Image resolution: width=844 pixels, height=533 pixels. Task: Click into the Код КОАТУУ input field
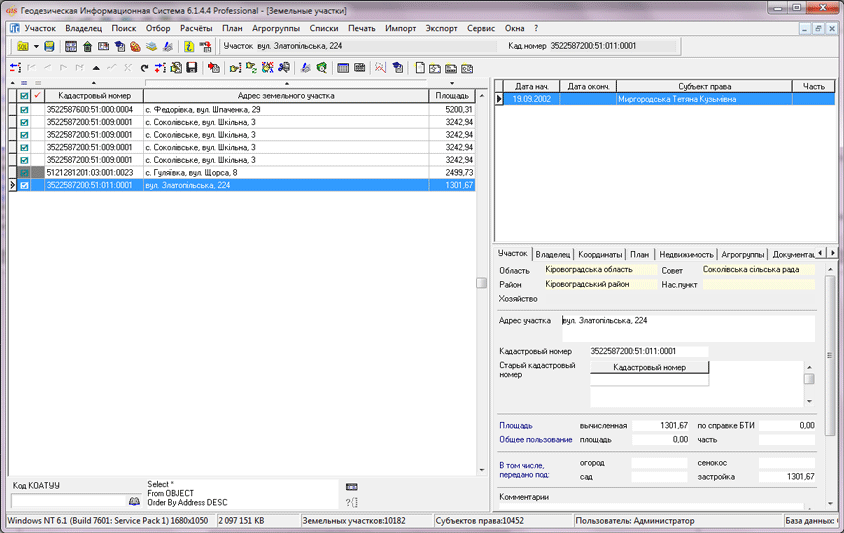coord(68,501)
